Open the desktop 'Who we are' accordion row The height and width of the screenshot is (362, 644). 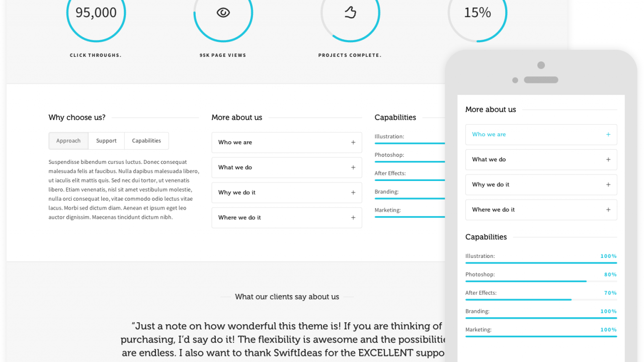tap(287, 142)
